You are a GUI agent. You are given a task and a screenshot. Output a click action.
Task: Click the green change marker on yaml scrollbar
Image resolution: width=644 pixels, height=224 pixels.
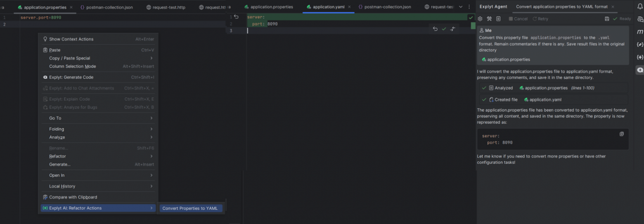tap(473, 26)
